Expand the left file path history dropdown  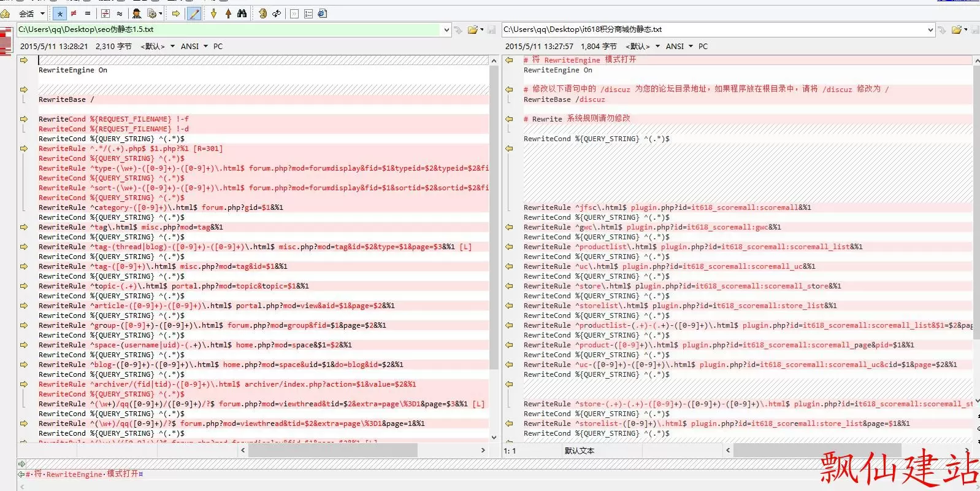point(446,29)
